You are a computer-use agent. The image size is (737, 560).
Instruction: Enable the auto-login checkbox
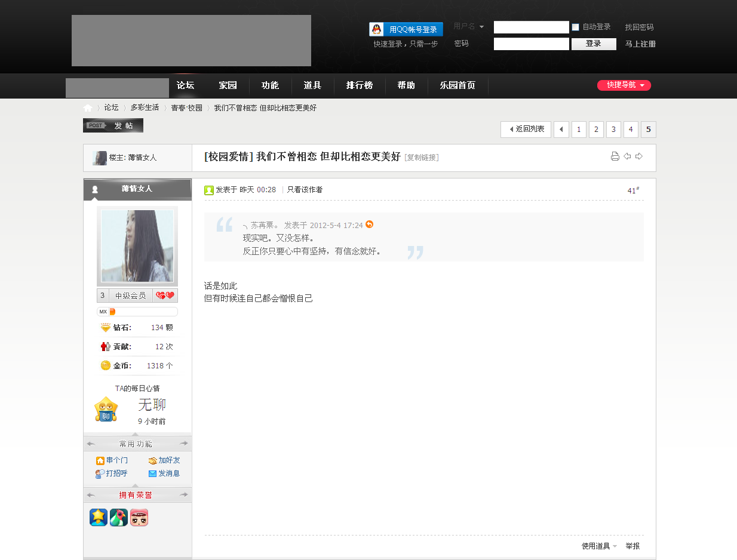click(x=576, y=27)
